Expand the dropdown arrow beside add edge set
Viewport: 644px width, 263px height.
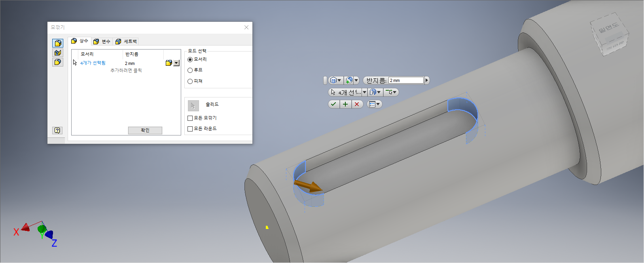coord(356,80)
